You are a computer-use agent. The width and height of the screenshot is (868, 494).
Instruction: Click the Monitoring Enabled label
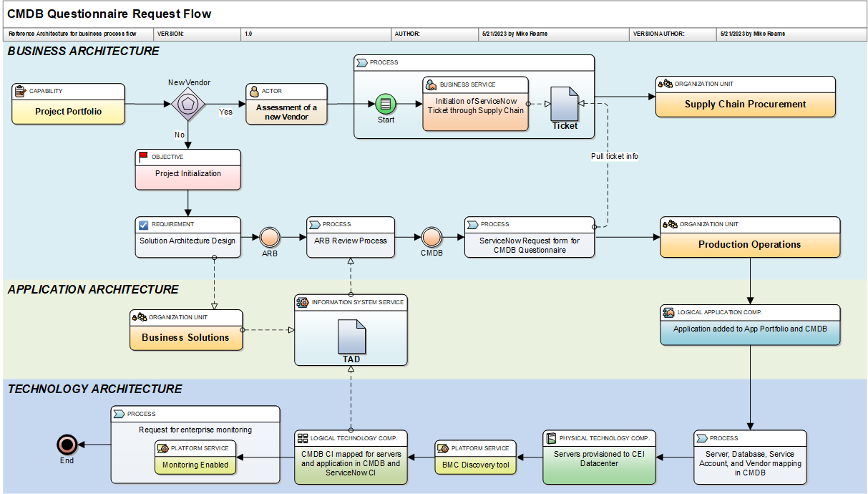click(x=195, y=465)
